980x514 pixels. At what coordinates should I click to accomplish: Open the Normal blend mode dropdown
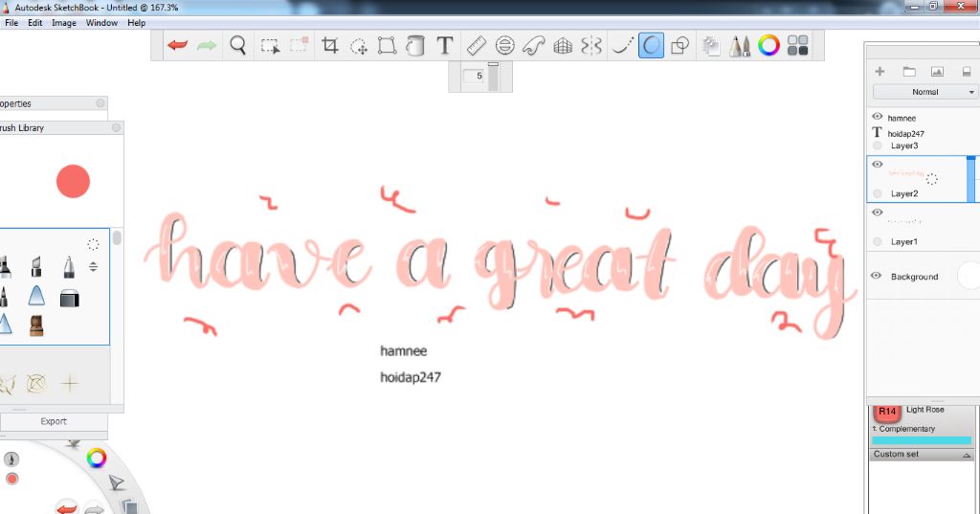925,92
